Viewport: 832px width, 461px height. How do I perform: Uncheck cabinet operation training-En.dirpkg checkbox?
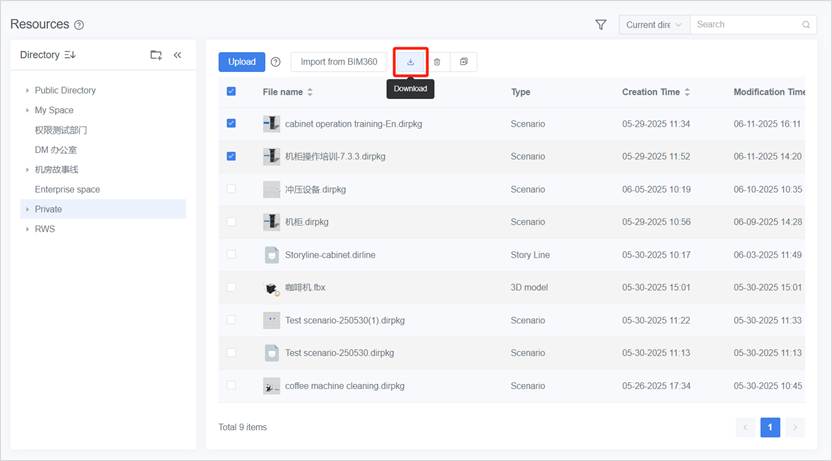point(231,123)
